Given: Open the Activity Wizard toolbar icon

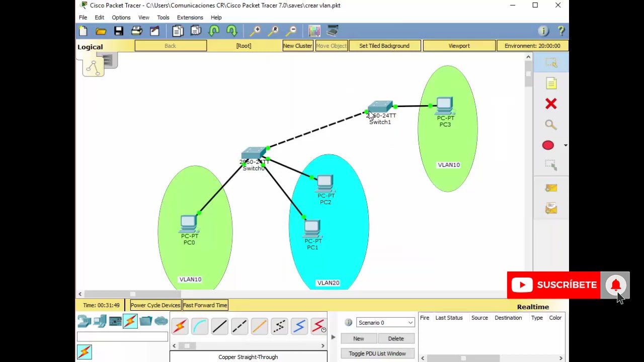Looking at the screenshot, I should [x=154, y=31].
